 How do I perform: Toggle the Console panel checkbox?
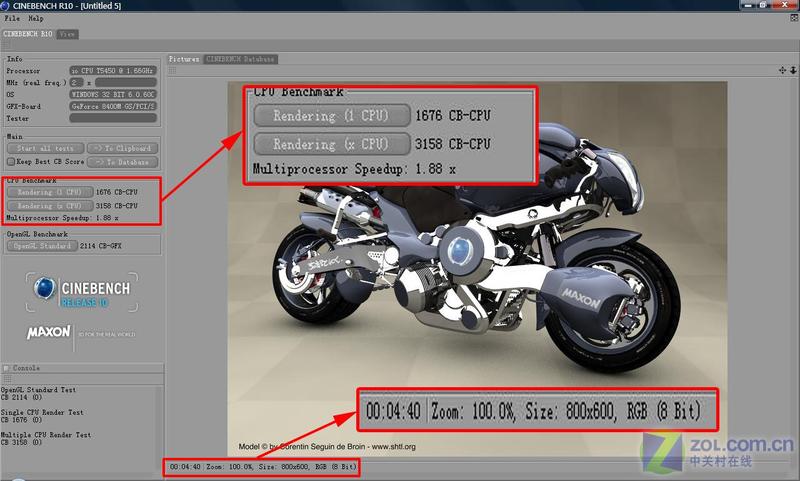tap(6, 368)
